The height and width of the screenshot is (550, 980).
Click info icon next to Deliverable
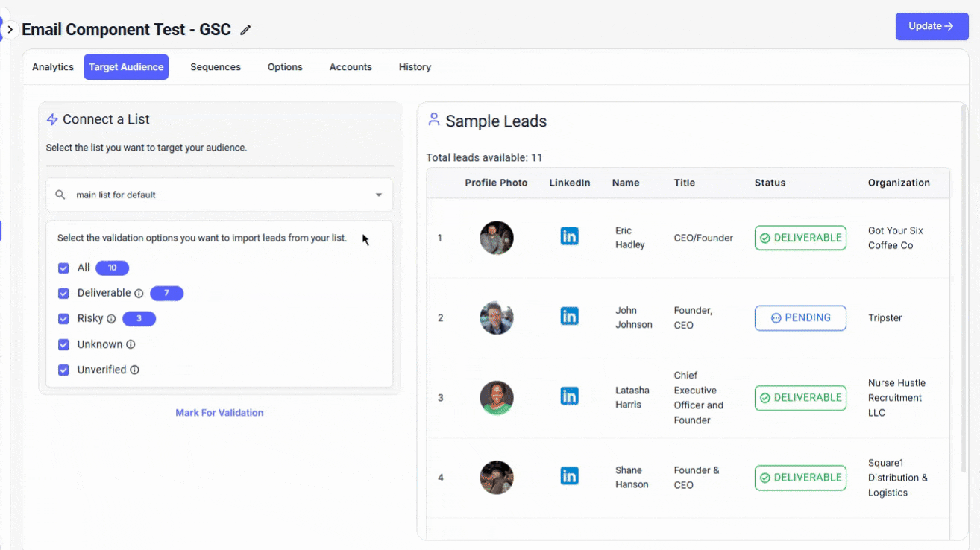[139, 294]
